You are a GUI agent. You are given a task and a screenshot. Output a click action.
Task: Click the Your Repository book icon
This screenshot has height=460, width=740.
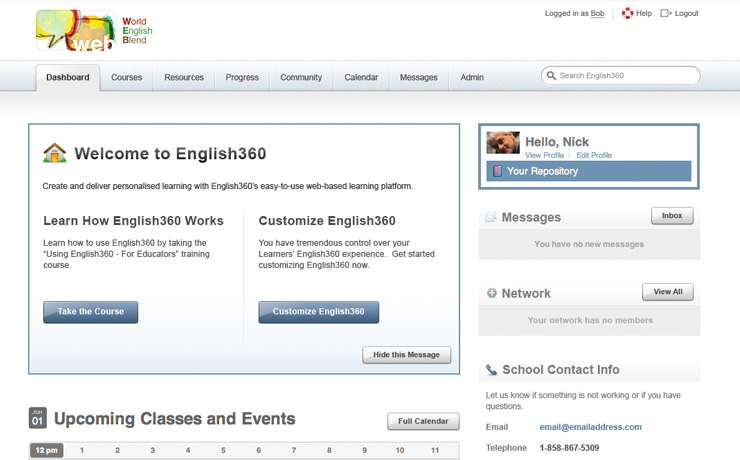pyautogui.click(x=495, y=171)
